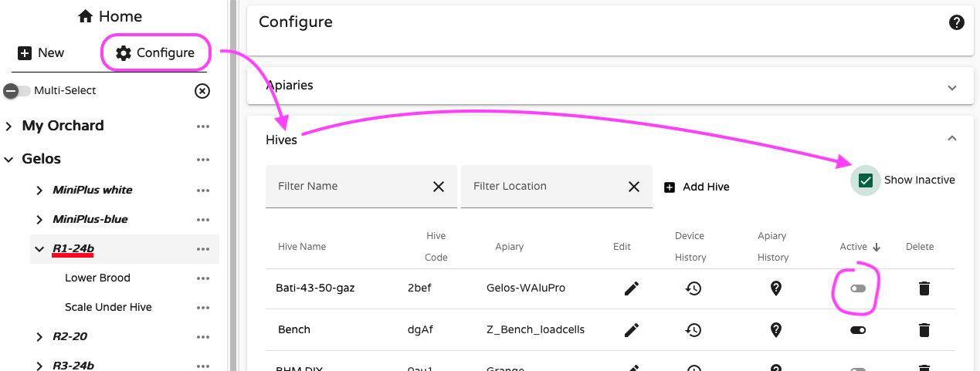Uncheck the Show Inactive checkbox

pos(866,180)
